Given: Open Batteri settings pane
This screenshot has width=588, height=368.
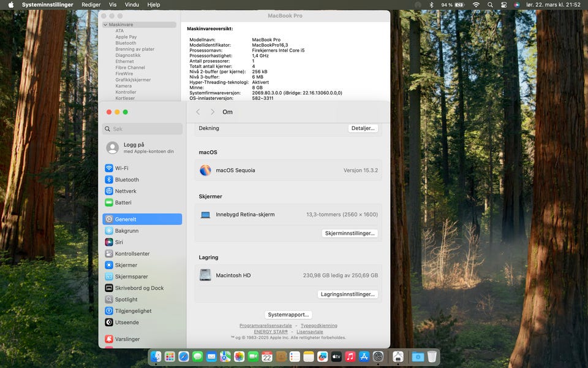Looking at the screenshot, I should pyautogui.click(x=142, y=202).
